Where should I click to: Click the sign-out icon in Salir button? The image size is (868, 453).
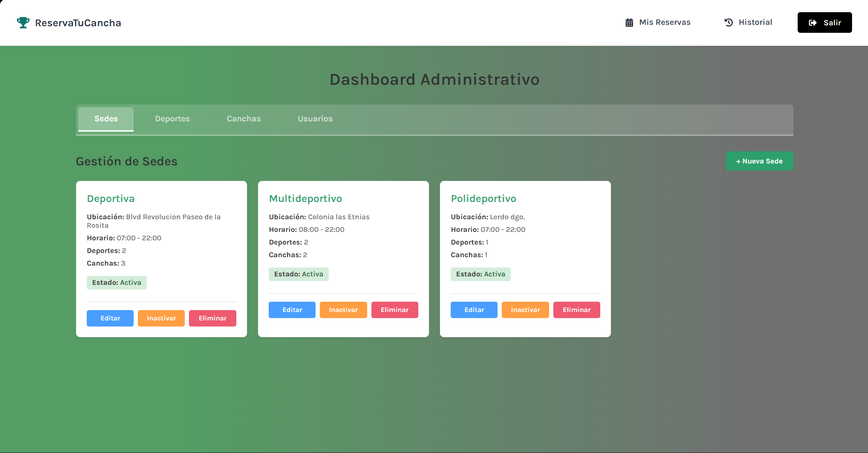pos(813,22)
